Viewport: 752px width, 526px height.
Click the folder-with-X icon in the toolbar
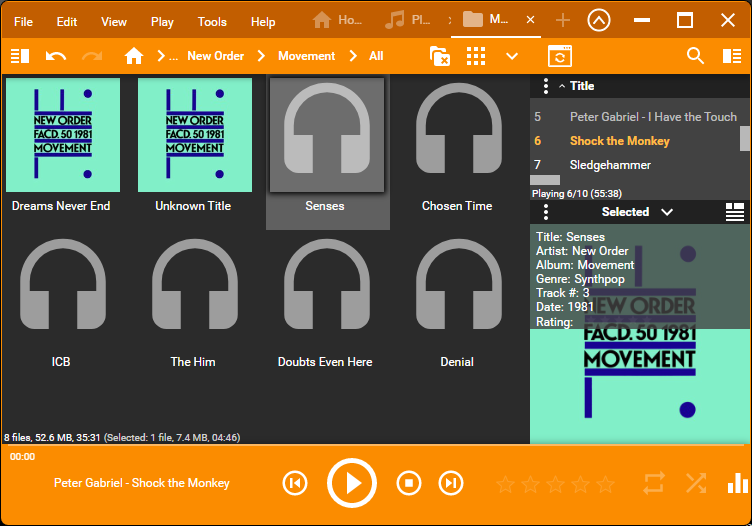pos(439,56)
